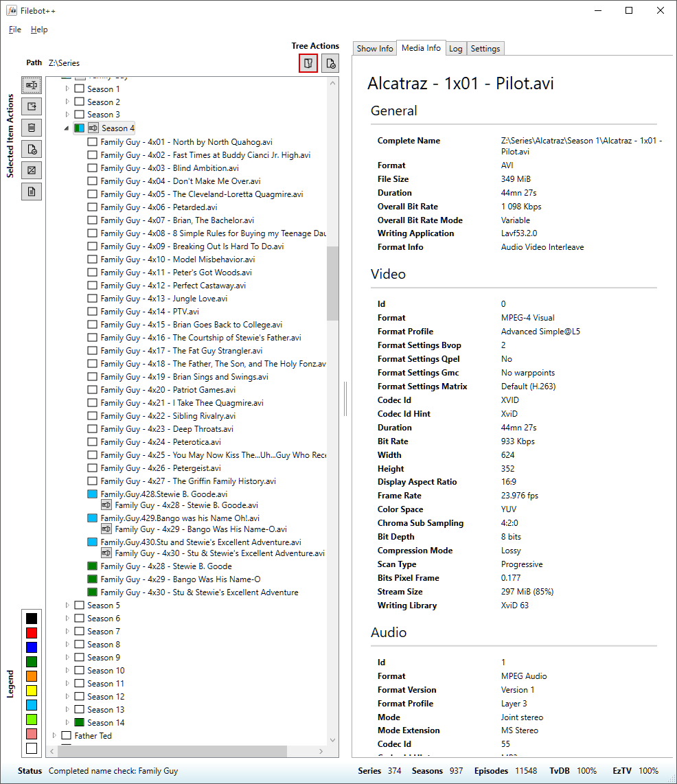
Task: Check the Season 1 checkbox
Action: point(79,89)
